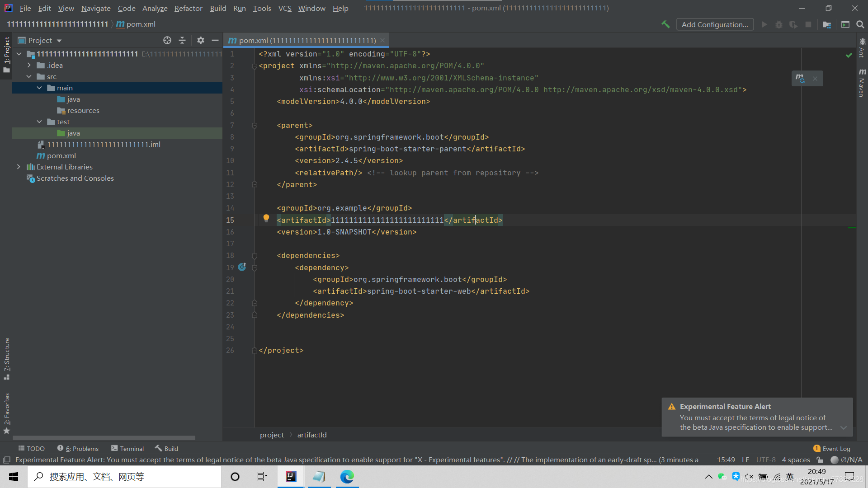Select the VCS menu in menu bar

pyautogui.click(x=284, y=8)
